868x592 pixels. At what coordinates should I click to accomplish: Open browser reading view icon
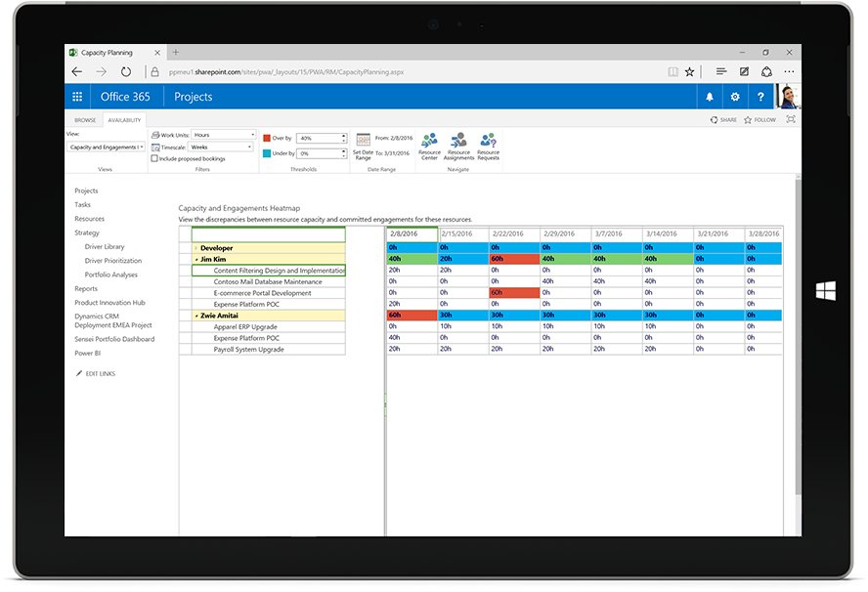click(x=673, y=72)
